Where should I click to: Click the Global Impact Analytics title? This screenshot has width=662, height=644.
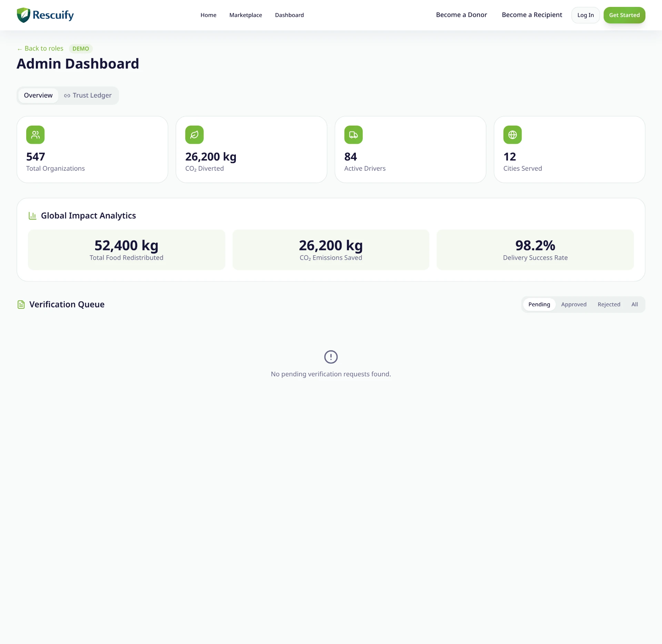88,216
